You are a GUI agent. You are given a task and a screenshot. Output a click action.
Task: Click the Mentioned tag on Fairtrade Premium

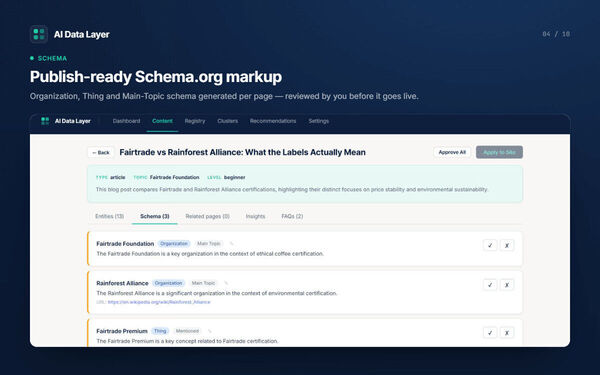187,331
